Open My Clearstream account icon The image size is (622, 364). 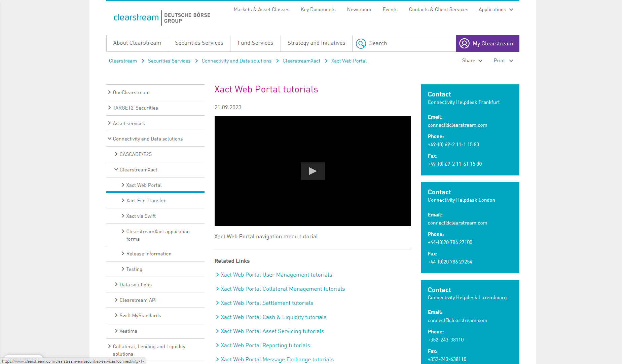[465, 43]
